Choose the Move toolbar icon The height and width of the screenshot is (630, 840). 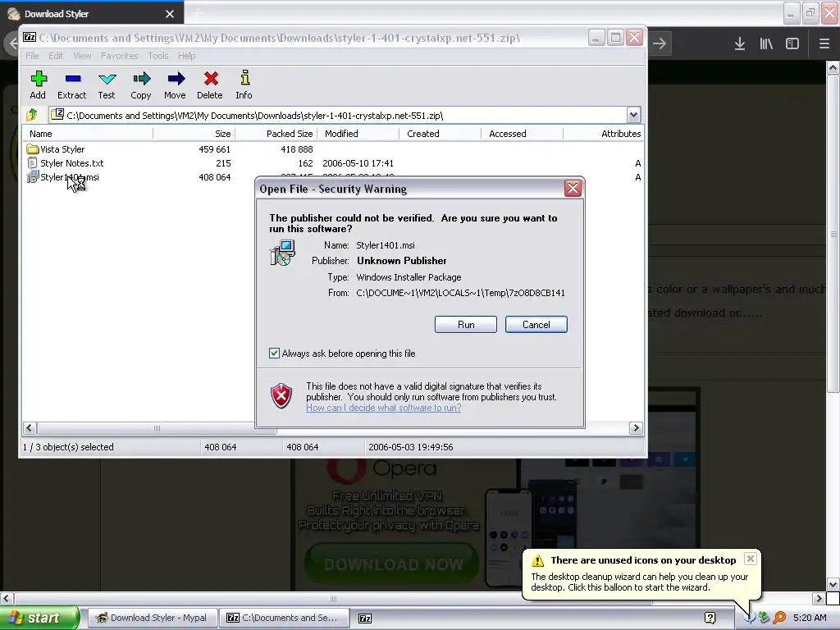tap(176, 79)
